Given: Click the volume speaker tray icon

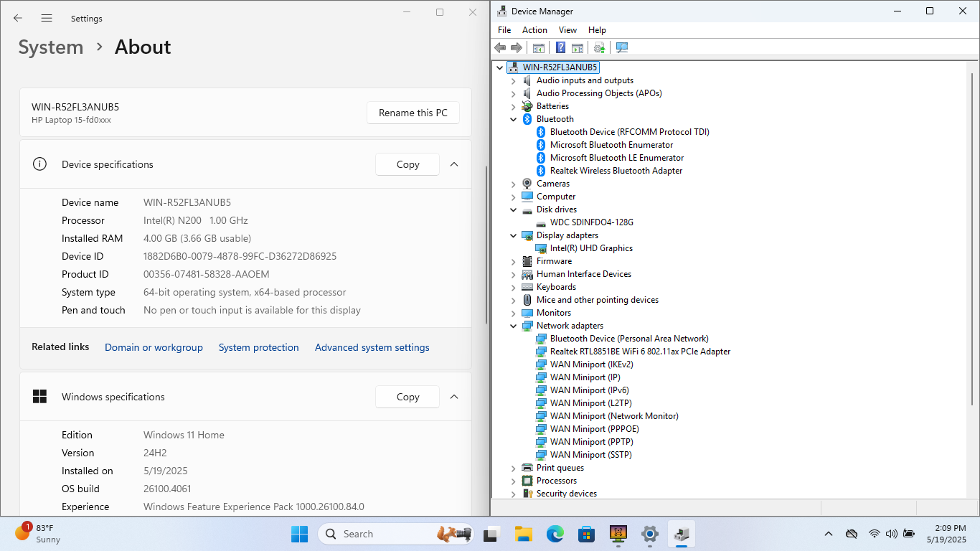Looking at the screenshot, I should (891, 534).
